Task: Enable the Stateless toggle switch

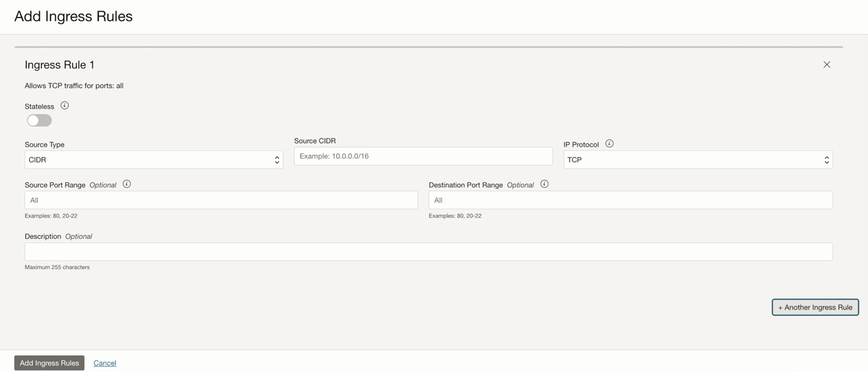Action: [x=39, y=121]
